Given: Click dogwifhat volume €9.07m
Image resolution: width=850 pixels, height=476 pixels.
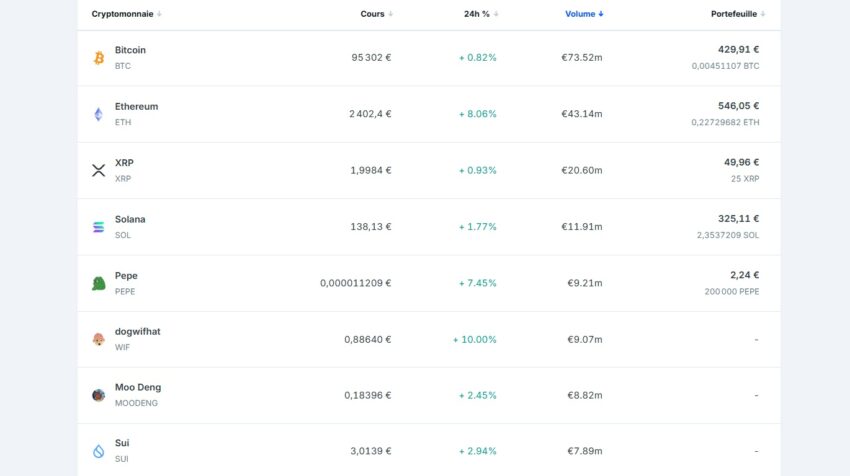Looking at the screenshot, I should click(585, 339).
